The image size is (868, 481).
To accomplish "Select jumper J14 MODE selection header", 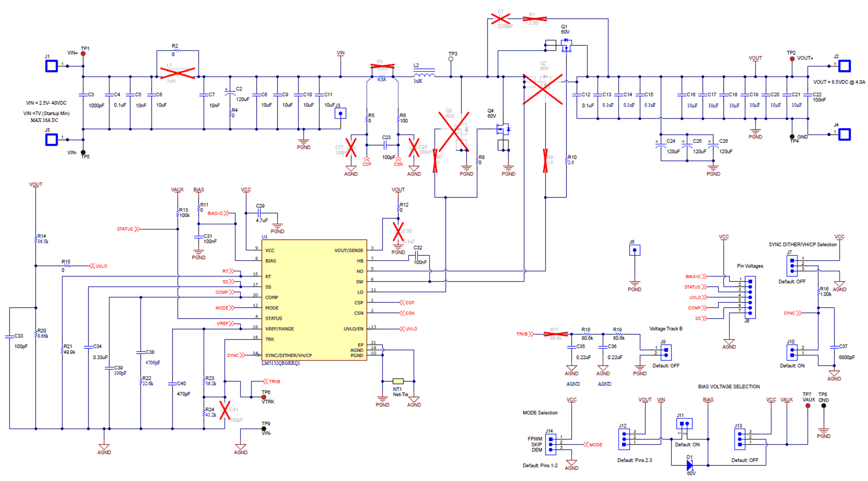I will point(550,444).
